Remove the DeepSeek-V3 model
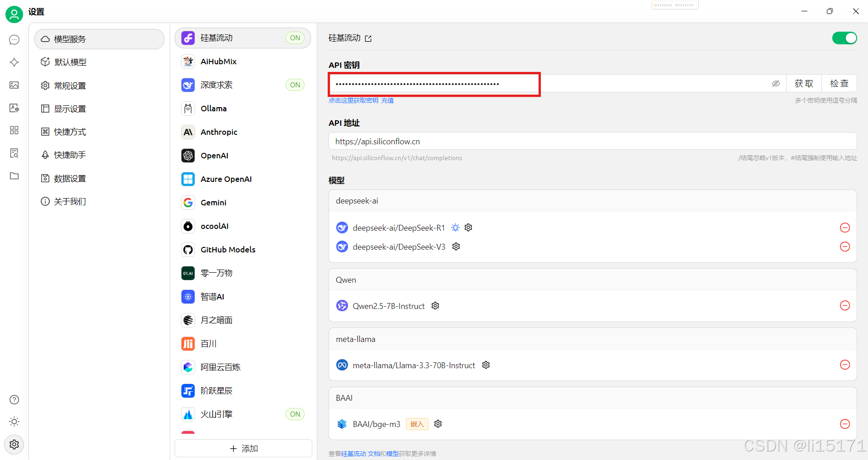This screenshot has width=868, height=460. coord(845,247)
